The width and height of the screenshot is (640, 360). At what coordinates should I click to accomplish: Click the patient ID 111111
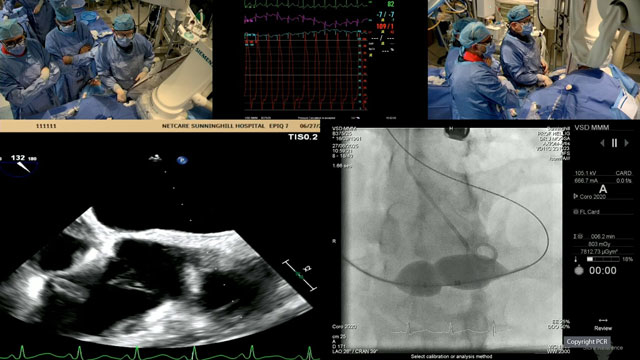click(46, 126)
